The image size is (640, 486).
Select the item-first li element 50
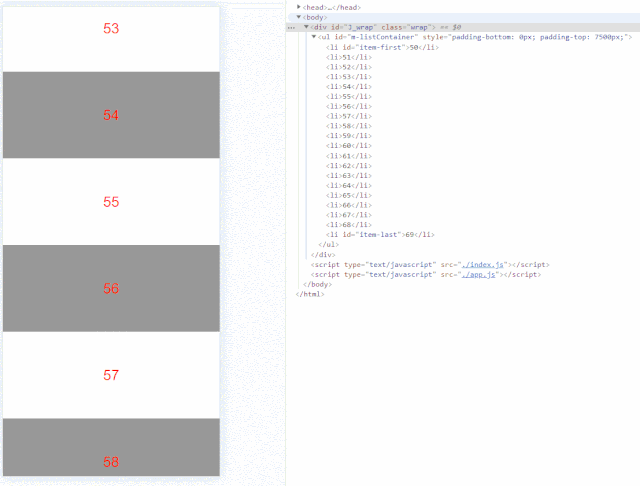382,47
